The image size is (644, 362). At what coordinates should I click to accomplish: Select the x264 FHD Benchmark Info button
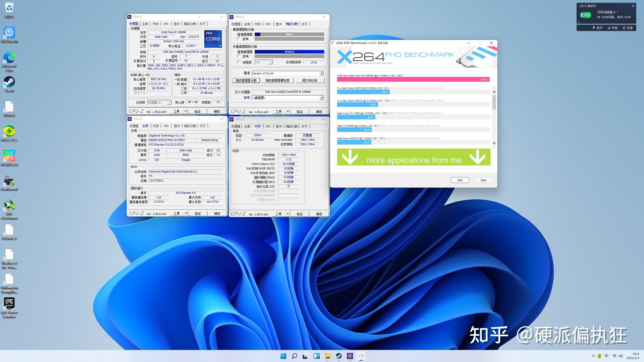point(460,180)
